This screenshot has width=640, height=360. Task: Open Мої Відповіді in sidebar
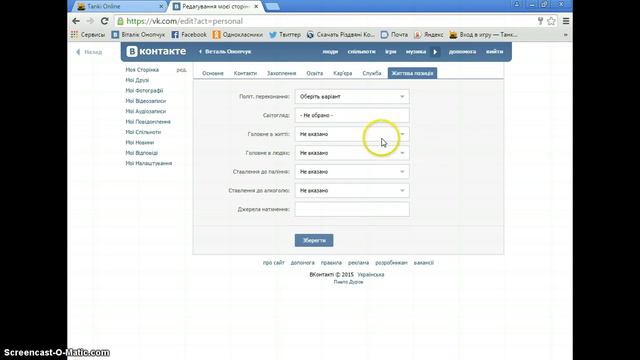141,153
